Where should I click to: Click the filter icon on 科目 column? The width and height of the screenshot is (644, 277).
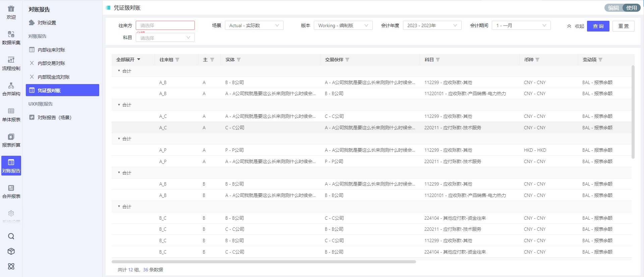(x=438, y=60)
